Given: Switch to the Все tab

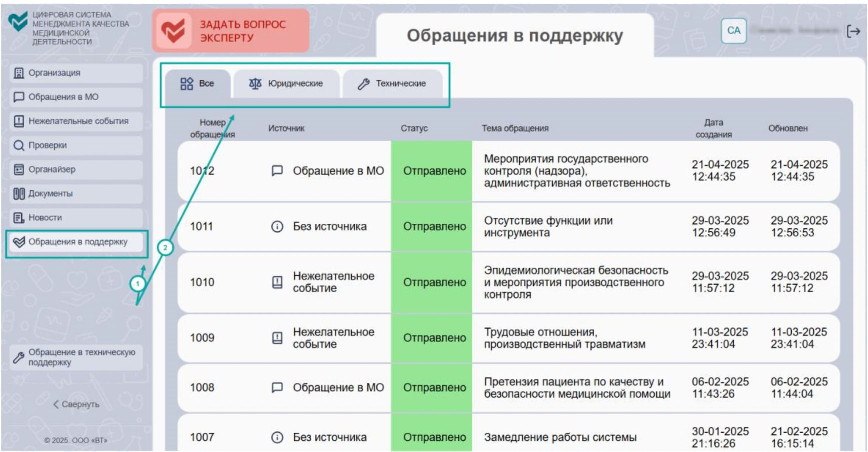Looking at the screenshot, I should (198, 84).
